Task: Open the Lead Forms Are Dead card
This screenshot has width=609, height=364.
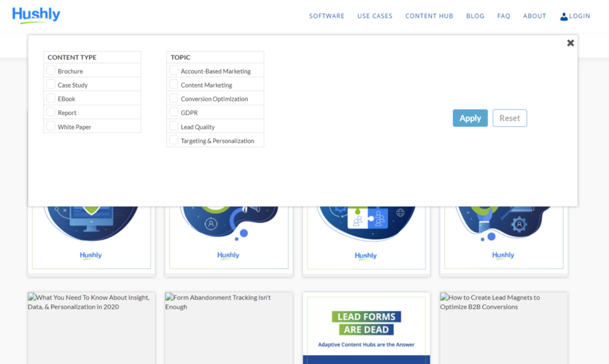Action: point(366,327)
